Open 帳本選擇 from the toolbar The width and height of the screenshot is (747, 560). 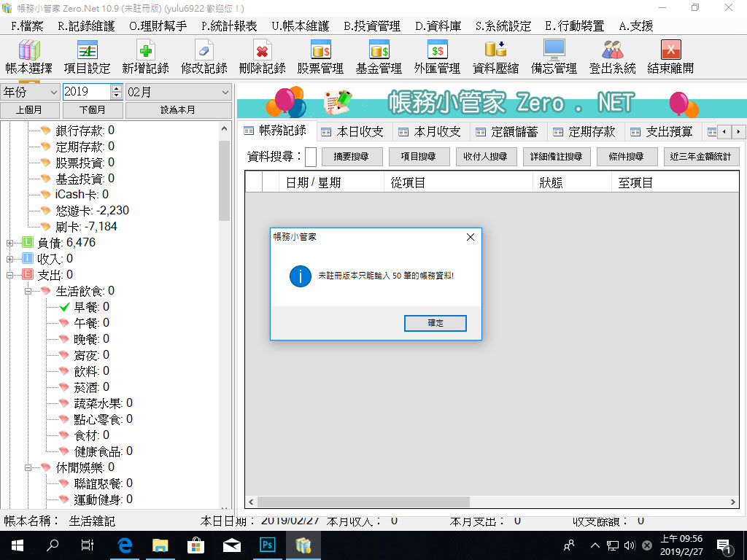pyautogui.click(x=28, y=57)
